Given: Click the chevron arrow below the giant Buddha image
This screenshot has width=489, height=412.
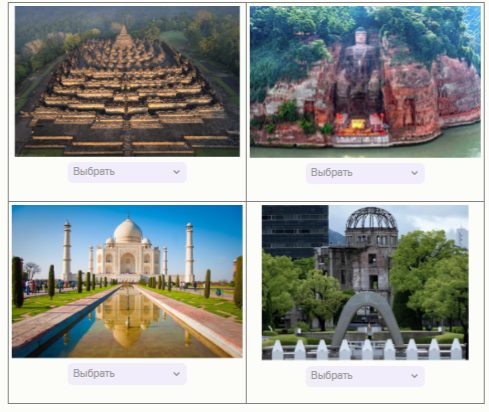Looking at the screenshot, I should point(414,173).
